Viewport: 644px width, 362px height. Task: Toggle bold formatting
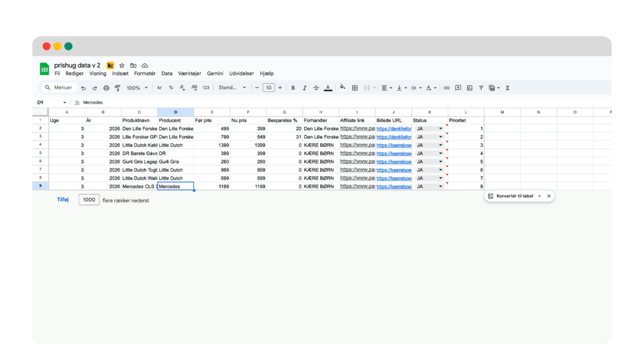(x=292, y=87)
